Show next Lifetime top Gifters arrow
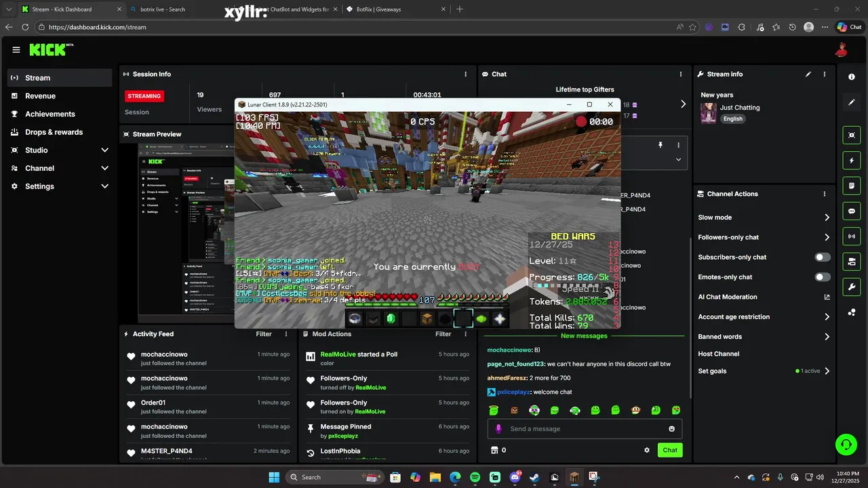868x488 pixels. click(x=683, y=104)
